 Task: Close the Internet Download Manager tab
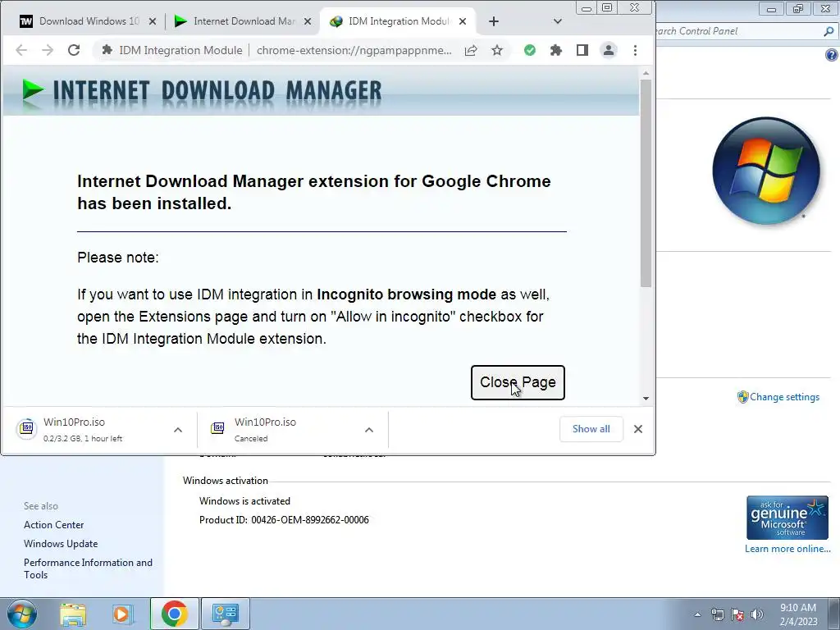(x=308, y=21)
